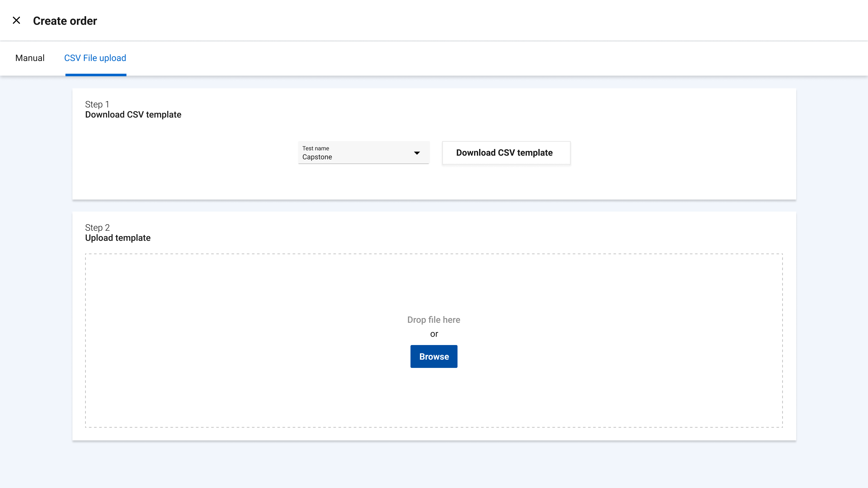Click the dropdown arrow beside Capstone

(x=417, y=153)
